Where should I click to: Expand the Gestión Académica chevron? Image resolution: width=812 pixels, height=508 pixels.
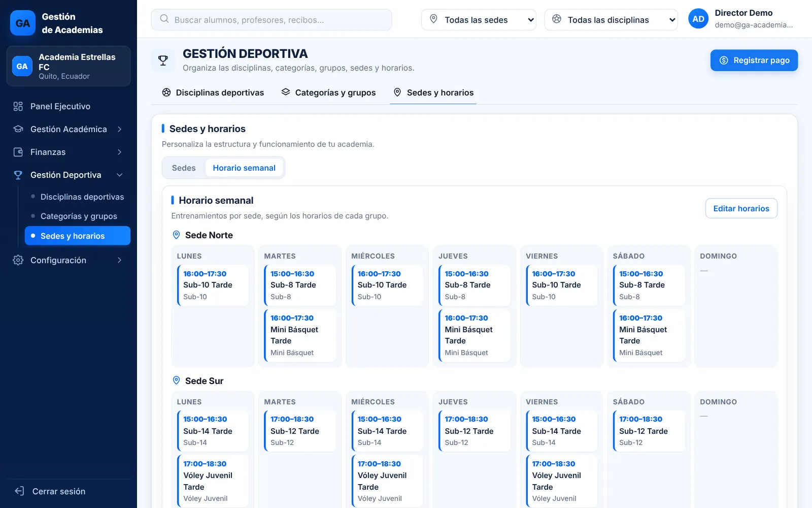pos(120,129)
